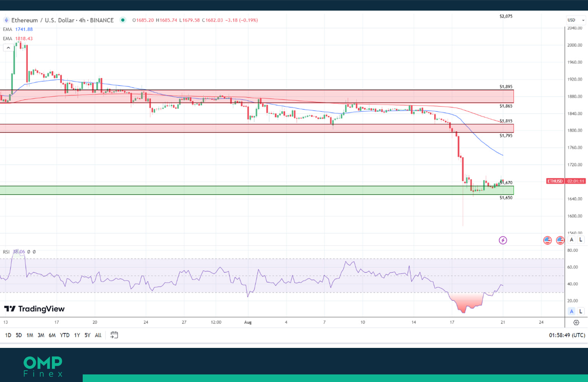Image resolution: width=588 pixels, height=382 pixels.
Task: Click the second US flag event icon
Action: pos(560,240)
